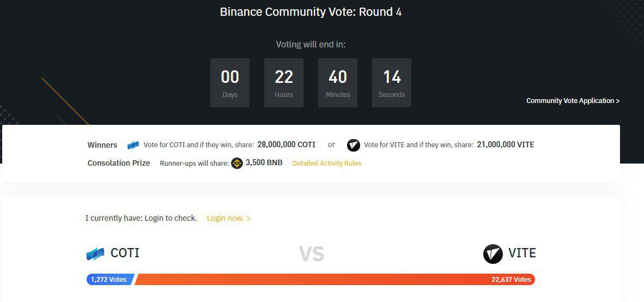Click the Binance Community Vote: Round 4 title
Viewport: 644px width, 302px height.
pyautogui.click(x=311, y=12)
